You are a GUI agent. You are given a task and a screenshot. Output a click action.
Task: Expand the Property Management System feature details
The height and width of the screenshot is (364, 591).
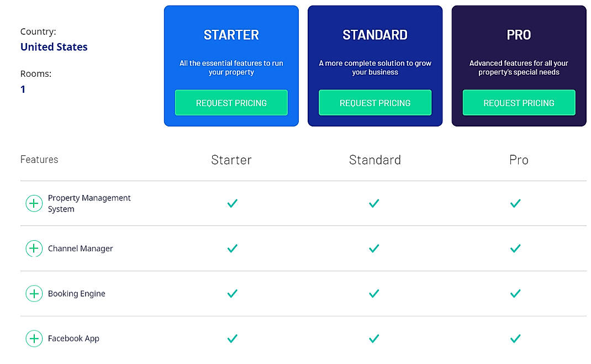click(x=34, y=203)
